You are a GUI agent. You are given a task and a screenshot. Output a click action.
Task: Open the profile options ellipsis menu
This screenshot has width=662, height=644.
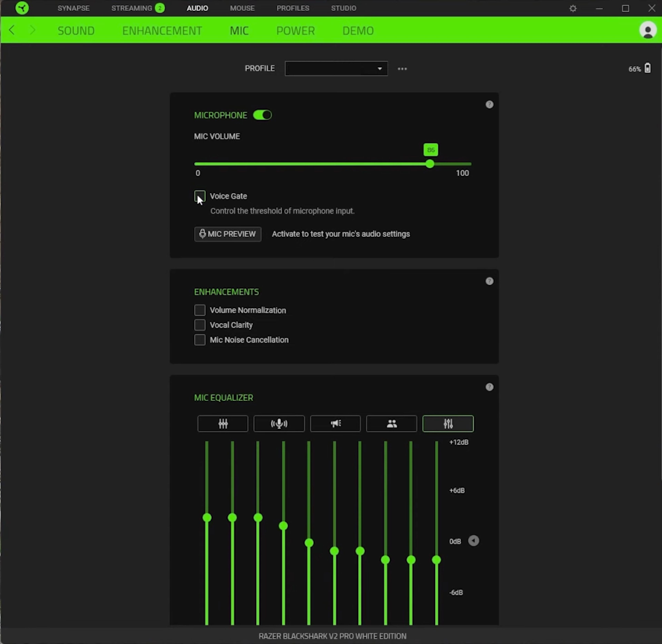coord(402,69)
